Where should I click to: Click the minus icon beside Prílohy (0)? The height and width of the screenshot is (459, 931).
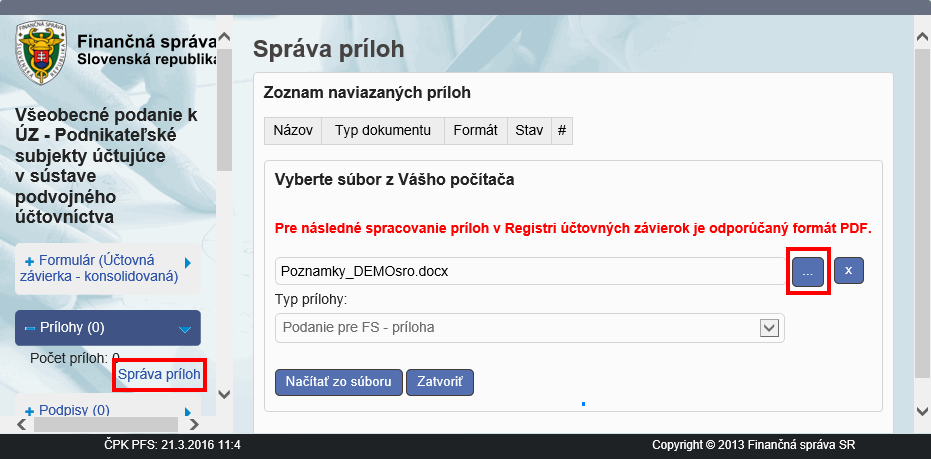coord(29,328)
